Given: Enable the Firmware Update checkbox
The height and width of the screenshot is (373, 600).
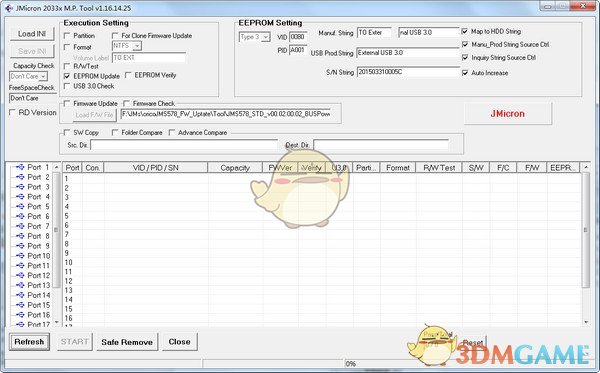Looking at the screenshot, I should click(67, 103).
